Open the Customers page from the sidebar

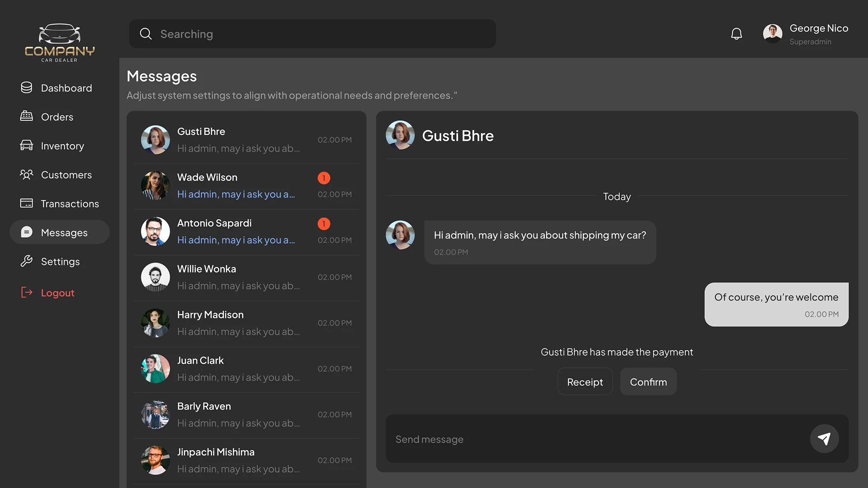tap(66, 175)
